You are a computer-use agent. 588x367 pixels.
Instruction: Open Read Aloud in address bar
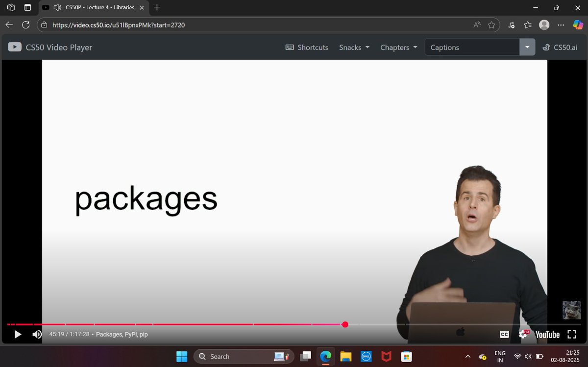click(477, 24)
